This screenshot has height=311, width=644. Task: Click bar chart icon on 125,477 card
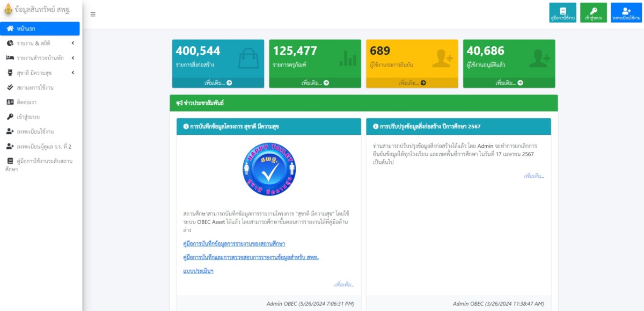(349, 59)
